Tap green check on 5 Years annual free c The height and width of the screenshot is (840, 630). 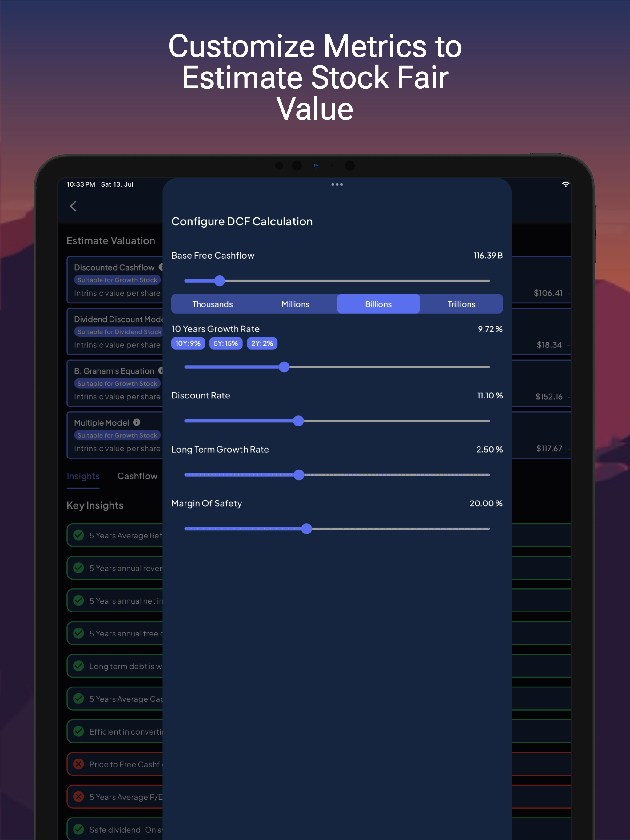tap(79, 633)
